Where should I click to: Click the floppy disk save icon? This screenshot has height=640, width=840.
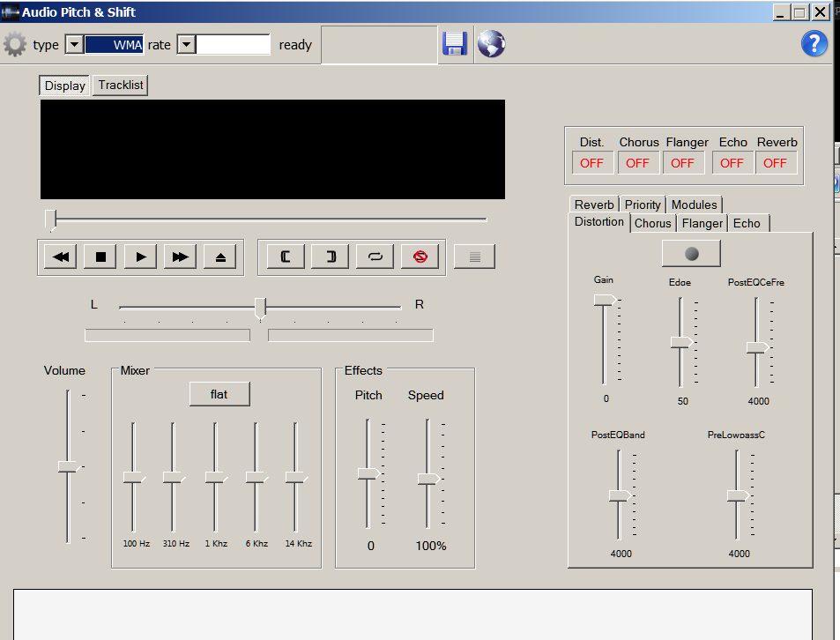[x=455, y=44]
